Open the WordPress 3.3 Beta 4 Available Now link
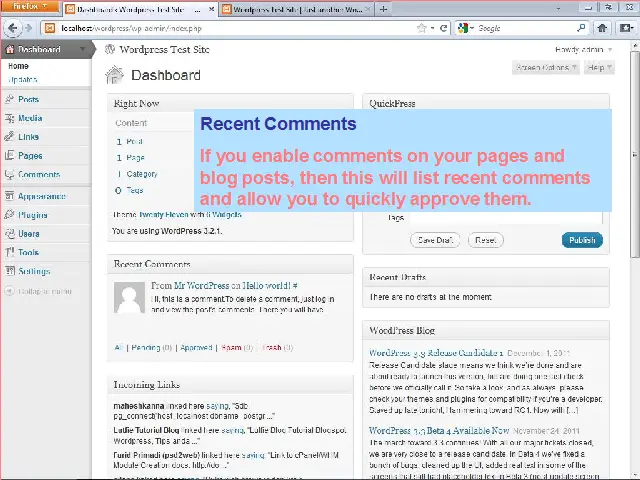 pos(439,431)
